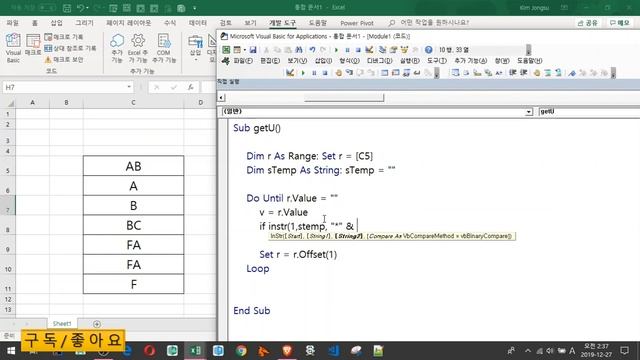
Task: Open the Power Pivot ribbon tab
Action: point(357,23)
